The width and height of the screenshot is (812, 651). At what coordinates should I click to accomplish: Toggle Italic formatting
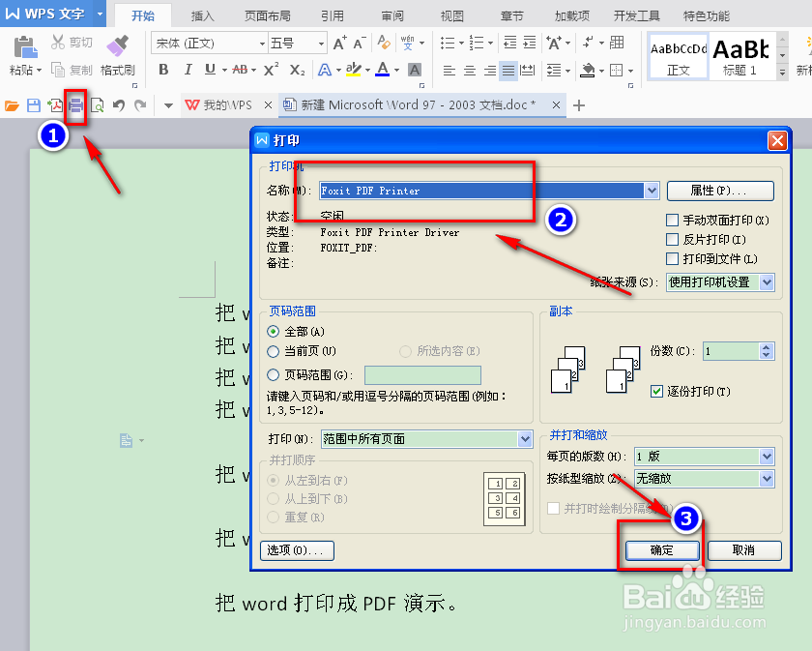coord(188,70)
